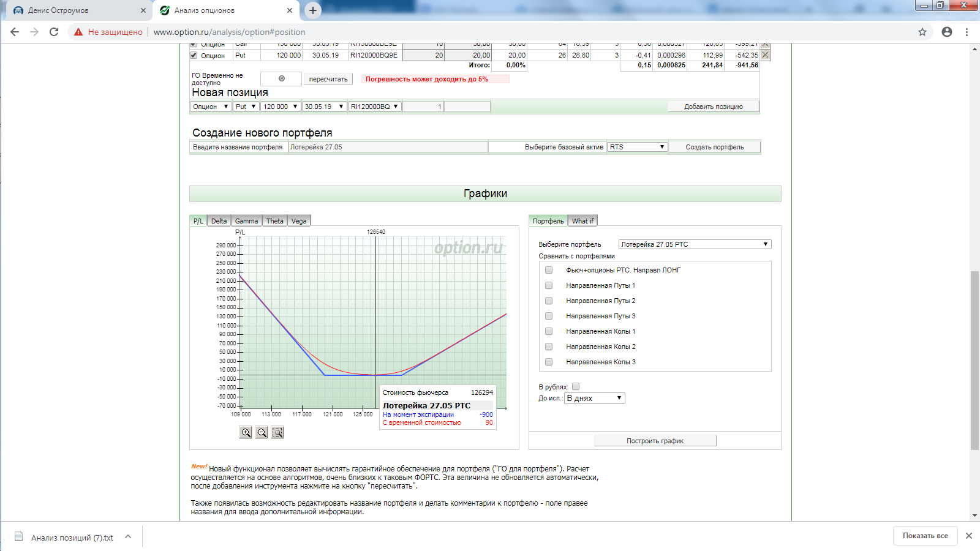The width and height of the screenshot is (980, 551).
Task: Delete the Put 120 000 position row
Action: point(765,55)
